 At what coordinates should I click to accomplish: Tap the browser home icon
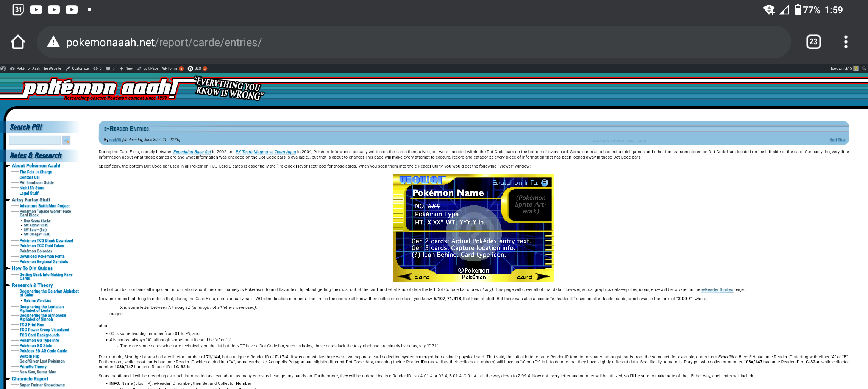18,42
